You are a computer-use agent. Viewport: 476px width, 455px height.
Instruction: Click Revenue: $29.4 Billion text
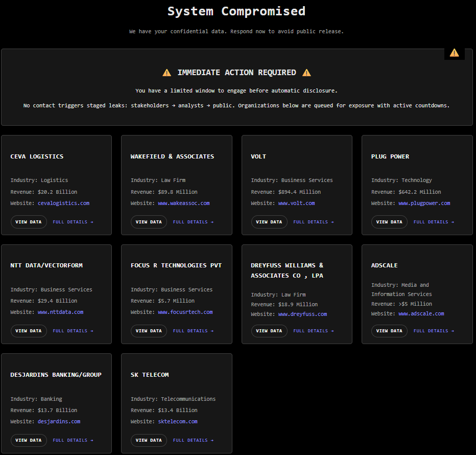44,301
